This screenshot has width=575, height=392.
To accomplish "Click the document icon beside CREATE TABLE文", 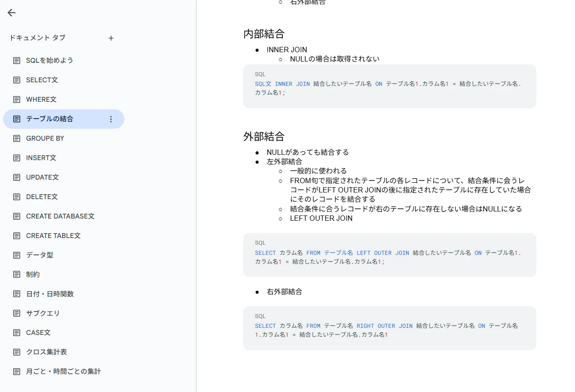I will [17, 236].
